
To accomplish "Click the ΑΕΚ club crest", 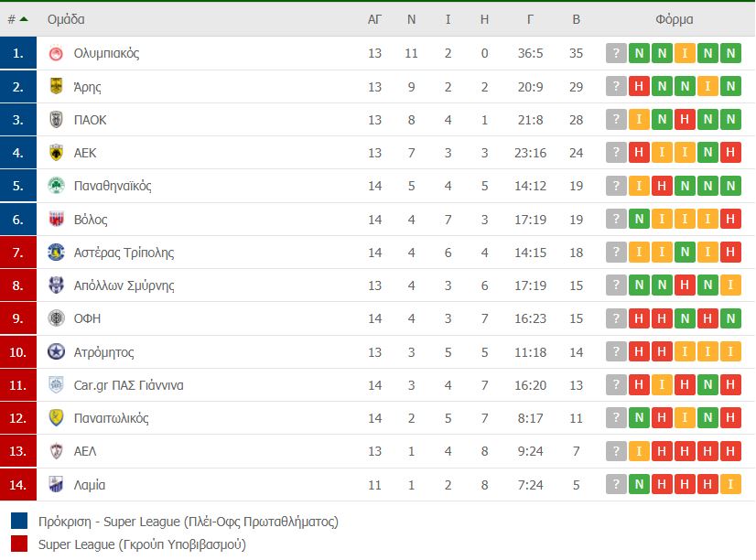I will pyautogui.click(x=56, y=153).
